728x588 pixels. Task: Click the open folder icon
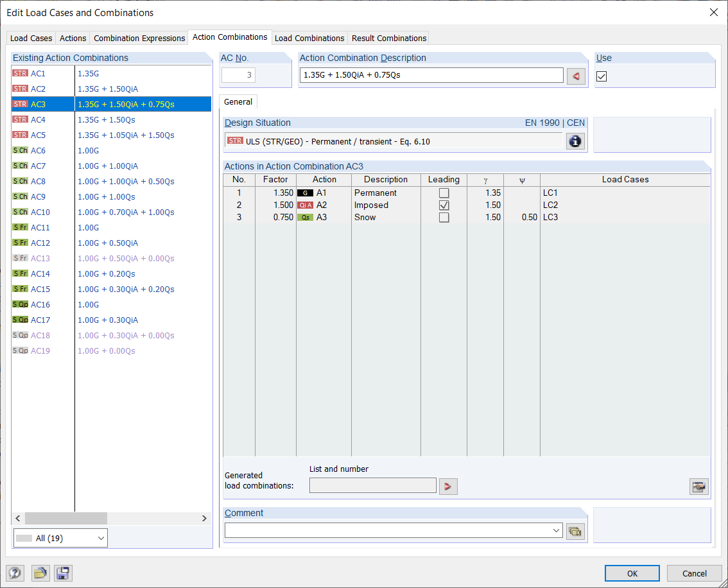point(40,573)
